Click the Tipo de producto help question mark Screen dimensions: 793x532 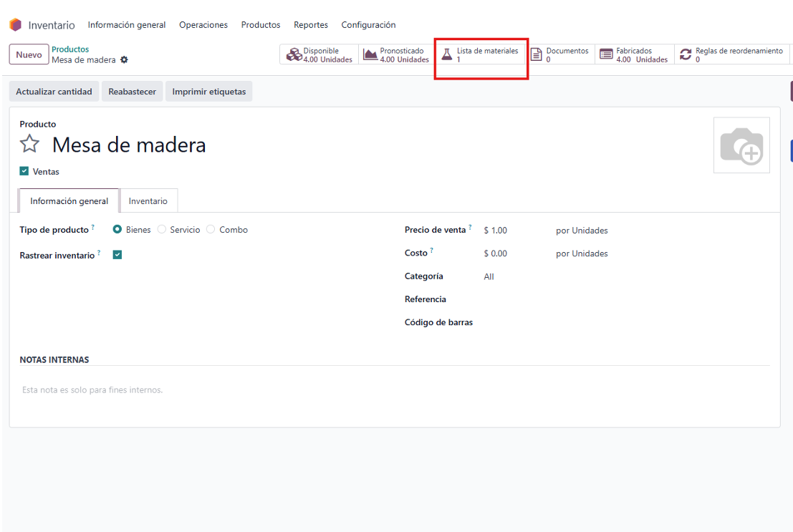tap(93, 227)
